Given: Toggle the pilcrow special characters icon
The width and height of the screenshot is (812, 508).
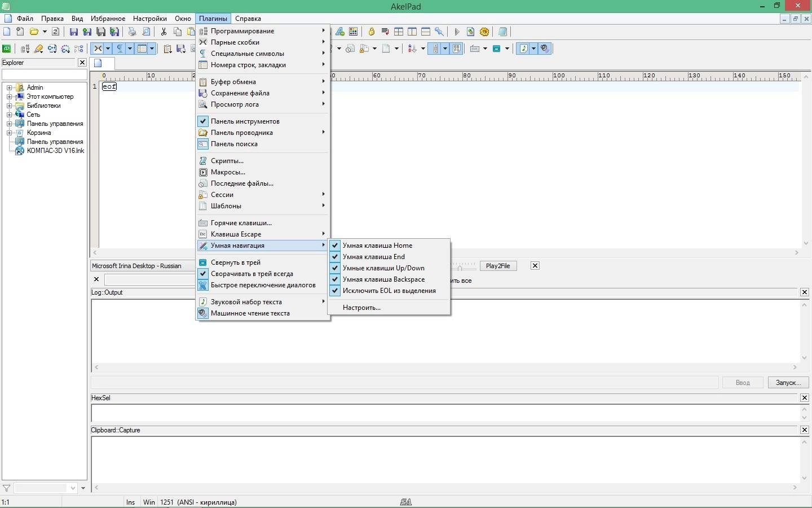Looking at the screenshot, I should pos(120,49).
